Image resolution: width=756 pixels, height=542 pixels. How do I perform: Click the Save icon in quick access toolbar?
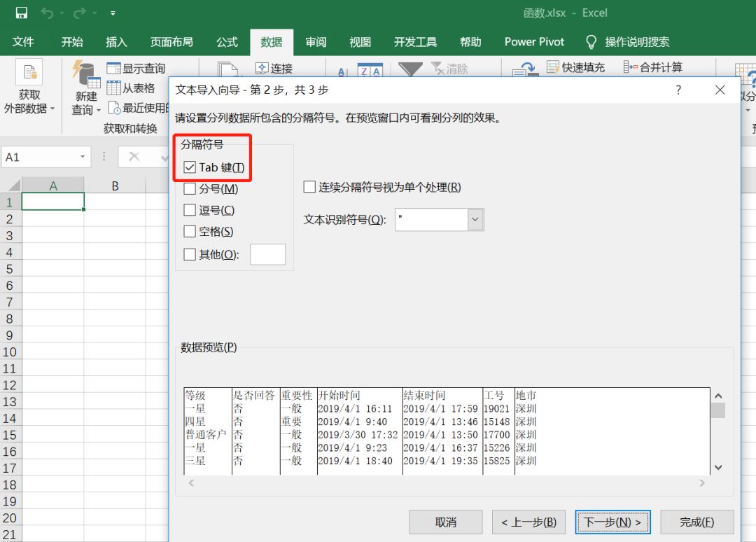(21, 13)
